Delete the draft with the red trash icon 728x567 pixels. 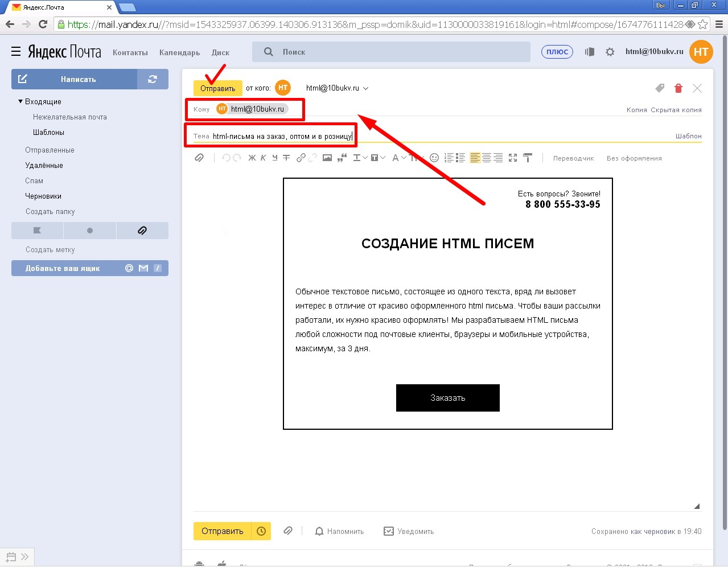(678, 88)
